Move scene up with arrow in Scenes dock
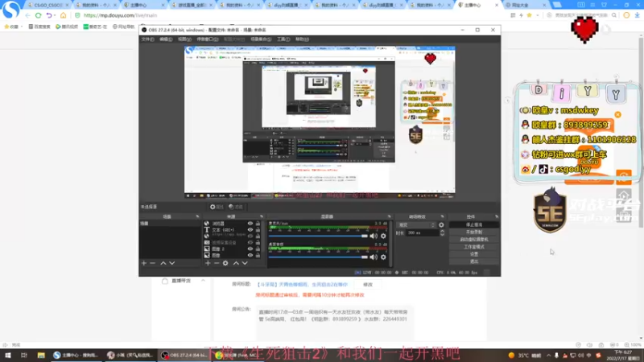Screen dimensions: 644x362 point(163,263)
